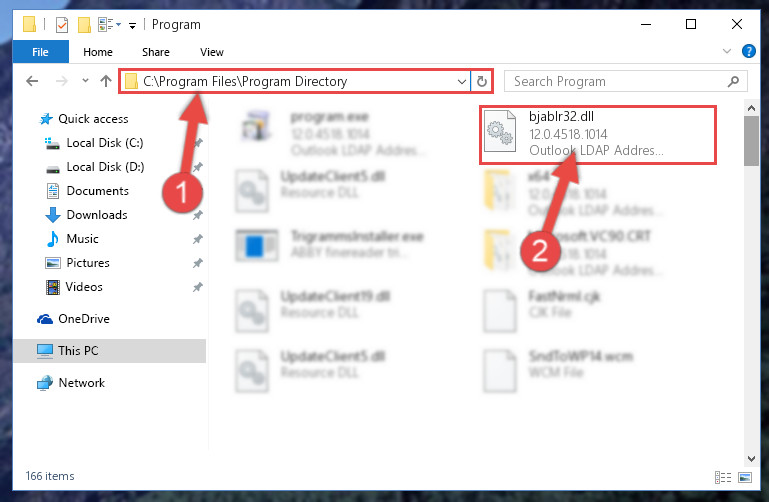Switch to details view icon in status bar
The height and width of the screenshot is (502, 769).
723,477
